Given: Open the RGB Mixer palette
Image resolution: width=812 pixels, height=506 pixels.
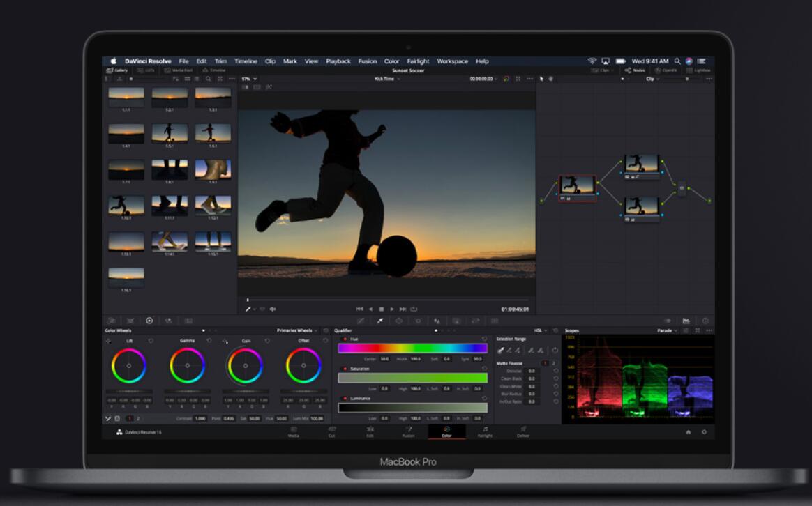Looking at the screenshot, I should coord(168,321).
